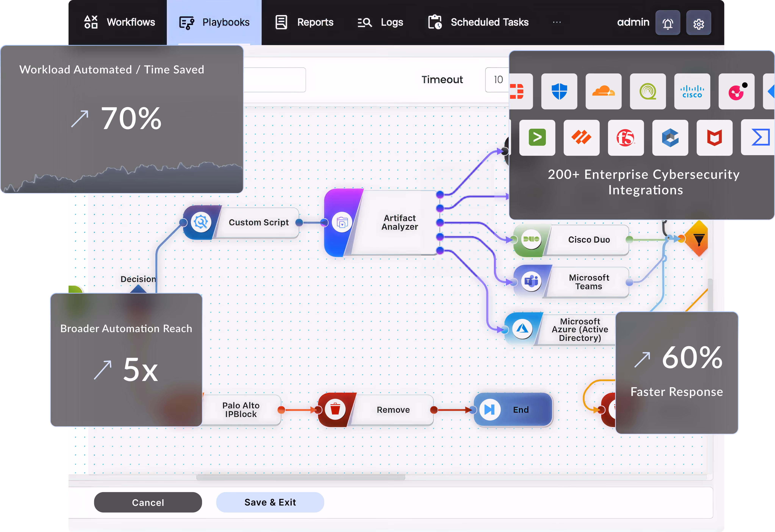Click the notification bell icon

pos(668,23)
